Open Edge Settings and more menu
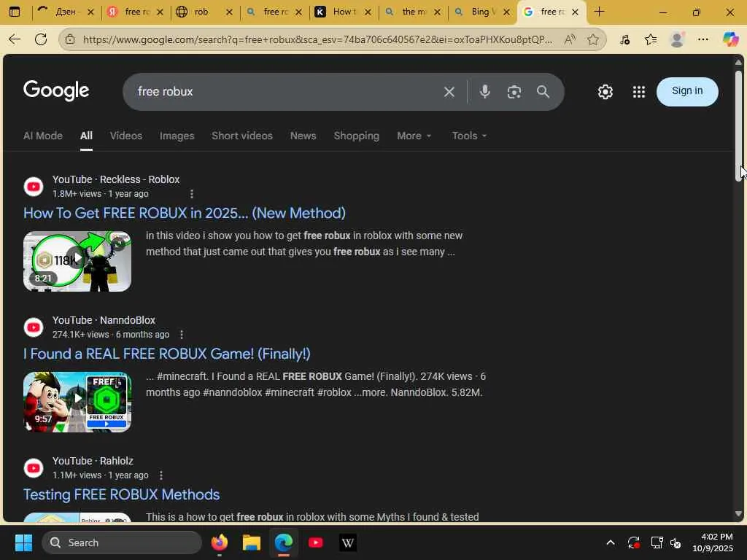This screenshot has height=560, width=747. click(x=703, y=39)
